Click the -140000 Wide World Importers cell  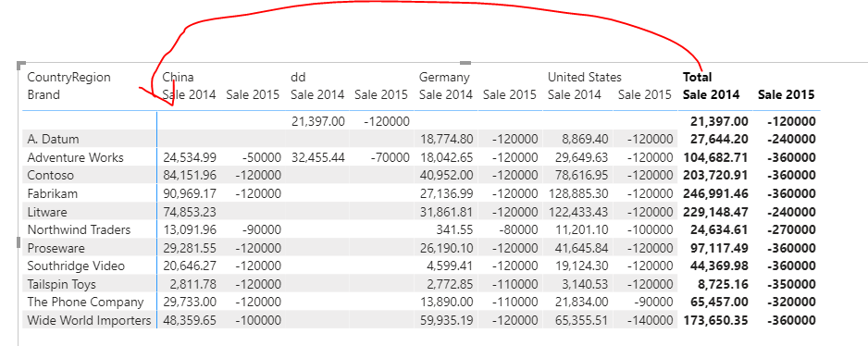click(x=650, y=320)
